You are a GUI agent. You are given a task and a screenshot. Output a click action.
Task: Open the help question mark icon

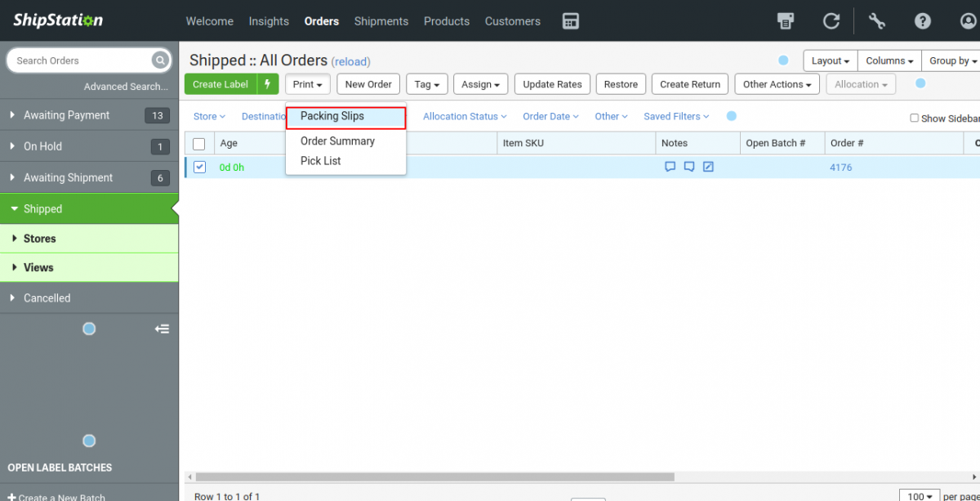point(923,21)
